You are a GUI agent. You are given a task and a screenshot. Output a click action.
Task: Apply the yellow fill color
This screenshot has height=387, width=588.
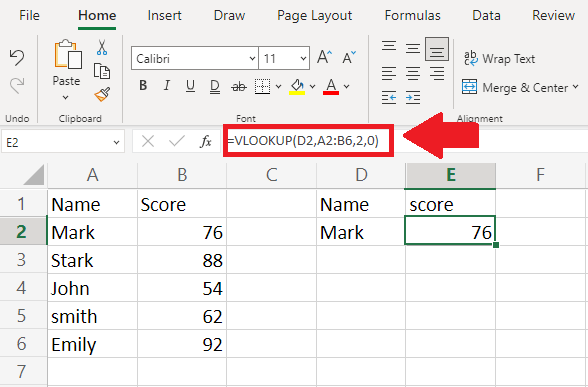click(x=297, y=87)
